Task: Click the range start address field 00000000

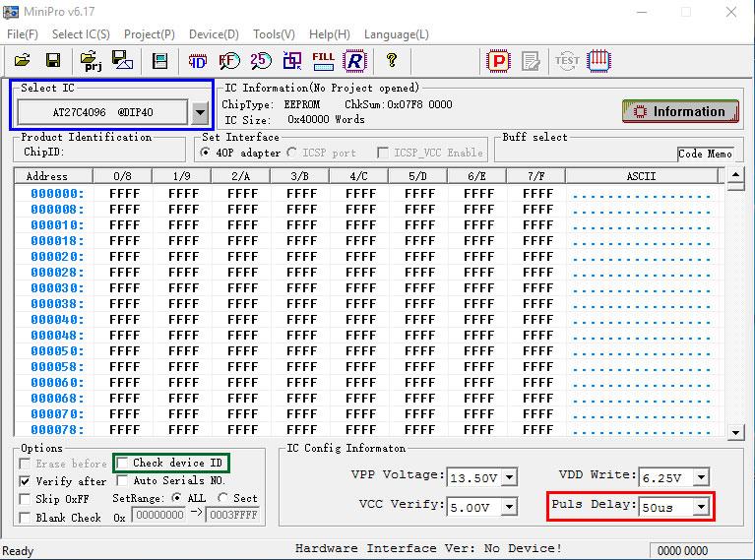Action: (159, 515)
